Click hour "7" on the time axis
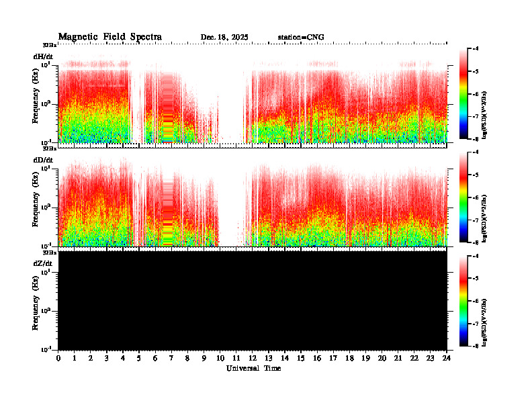 pyautogui.click(x=171, y=358)
